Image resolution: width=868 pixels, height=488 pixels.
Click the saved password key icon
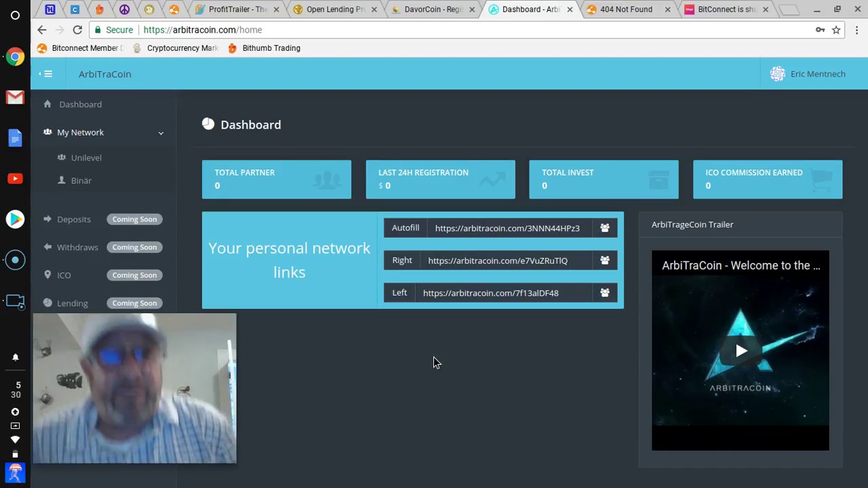point(821,30)
